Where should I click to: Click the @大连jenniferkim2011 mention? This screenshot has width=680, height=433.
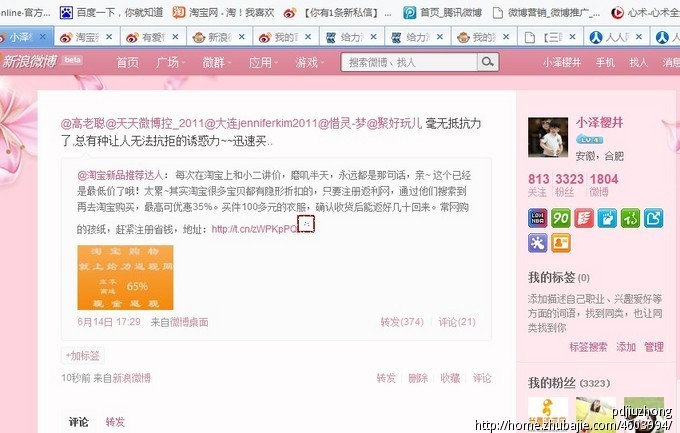click(261, 124)
